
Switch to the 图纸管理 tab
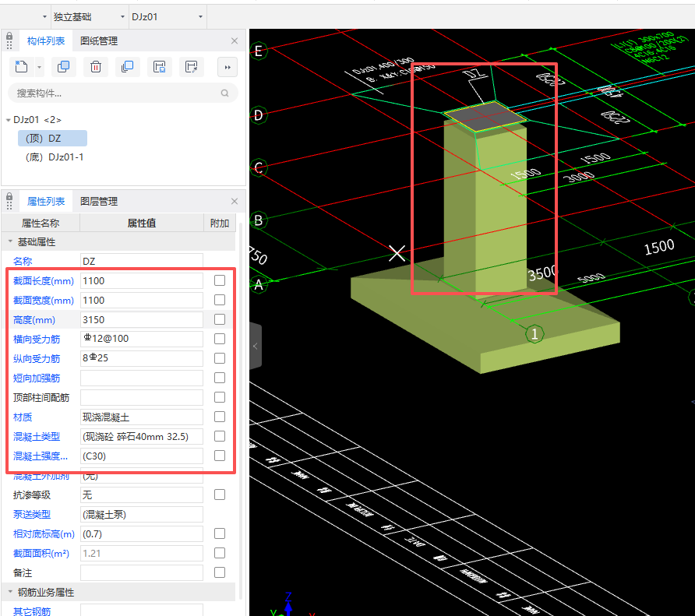[x=99, y=41]
